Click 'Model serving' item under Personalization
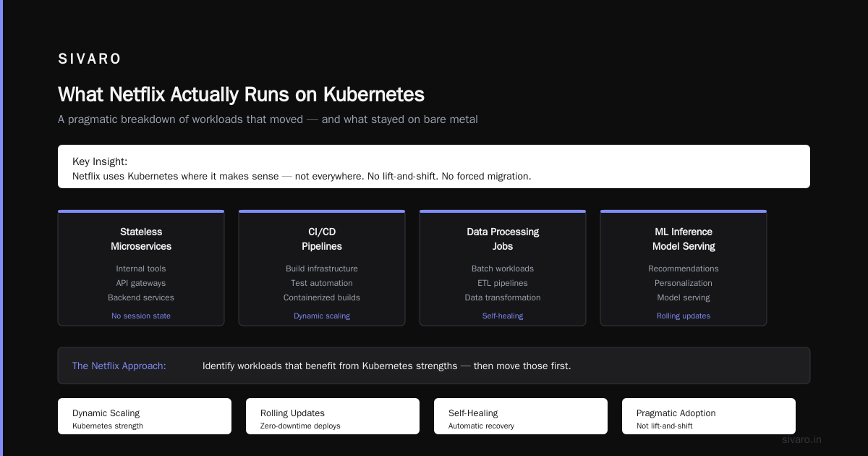 click(x=684, y=297)
